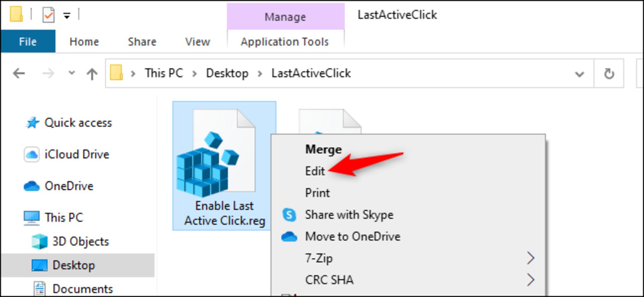
Task: Expand the 7-Zip submenu
Action: [530, 258]
